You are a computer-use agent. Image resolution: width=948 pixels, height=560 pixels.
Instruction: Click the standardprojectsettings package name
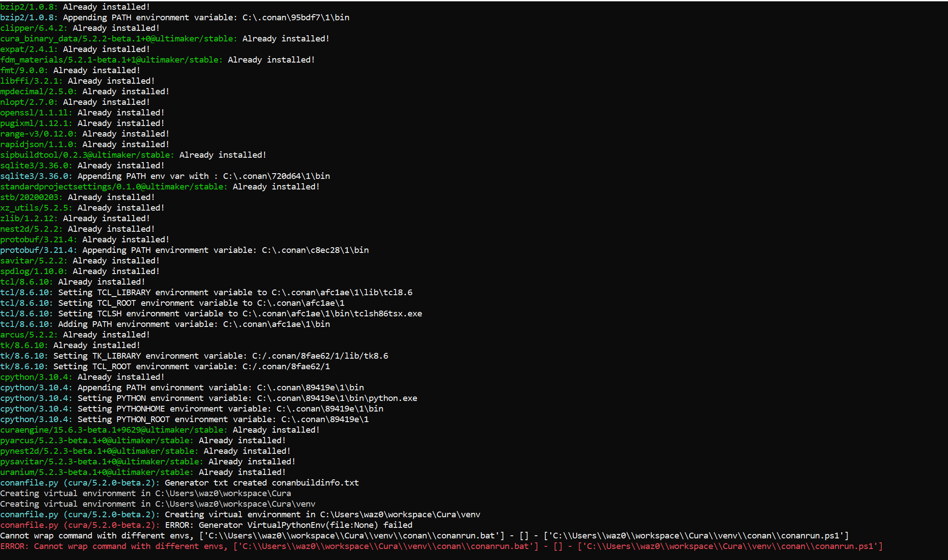tap(113, 186)
